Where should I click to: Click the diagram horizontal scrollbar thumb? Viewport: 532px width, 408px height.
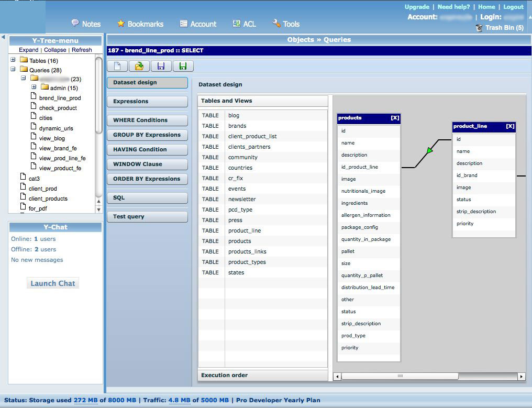point(400,376)
